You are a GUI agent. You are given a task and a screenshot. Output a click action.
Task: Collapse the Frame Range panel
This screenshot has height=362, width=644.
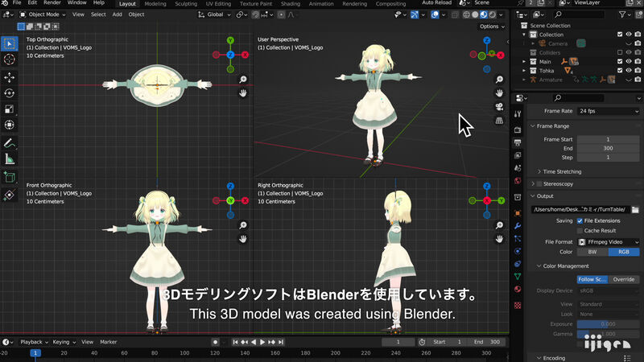click(x=552, y=126)
